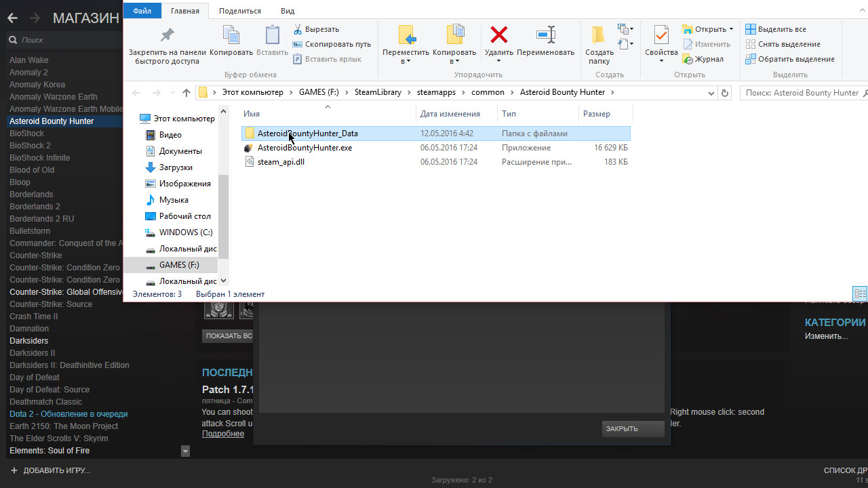The image size is (868, 488).
Task: Open the File (Файл) ribbon tab
Action: pyautogui.click(x=142, y=11)
